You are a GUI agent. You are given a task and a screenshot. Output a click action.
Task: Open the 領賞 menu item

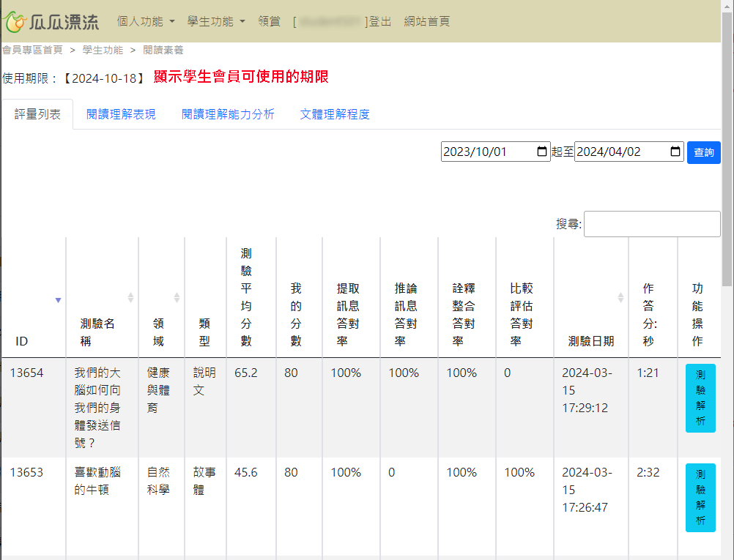269,21
